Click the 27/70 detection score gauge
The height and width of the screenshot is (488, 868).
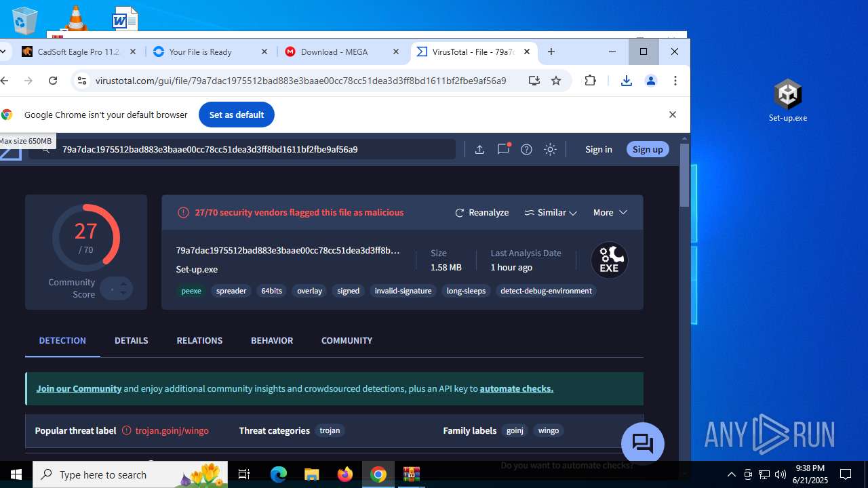pos(86,238)
